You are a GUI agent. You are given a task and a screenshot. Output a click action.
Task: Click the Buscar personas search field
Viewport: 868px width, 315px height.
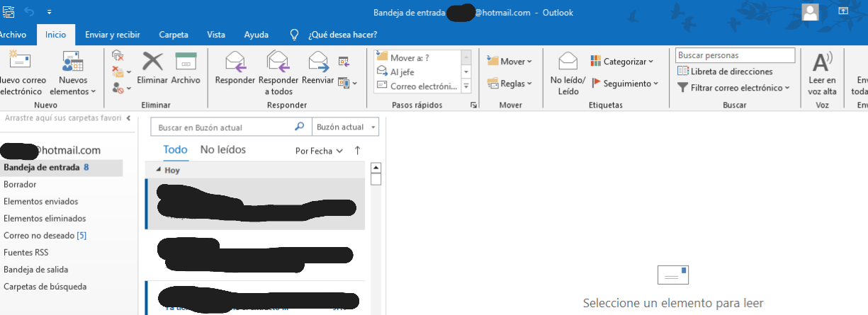[x=735, y=55]
